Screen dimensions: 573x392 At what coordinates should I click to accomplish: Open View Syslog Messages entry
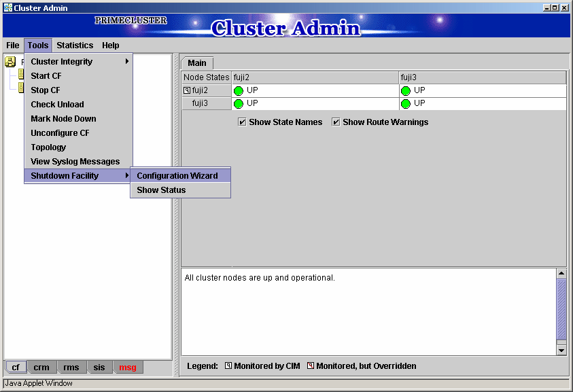[x=79, y=161]
